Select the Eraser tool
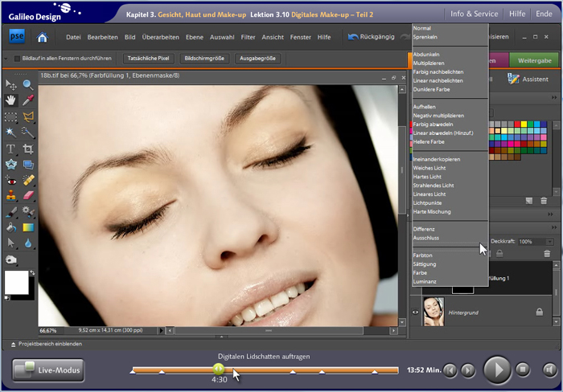Screen dimensions: 563x392 click(28, 195)
